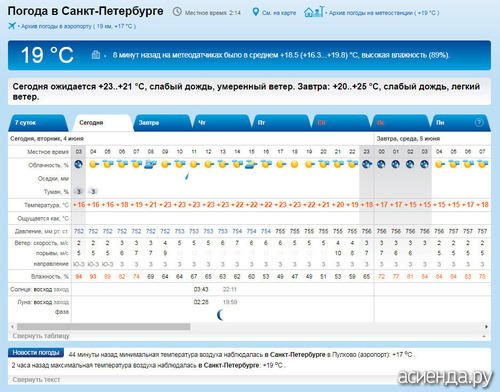500x392 pixels.
Task: Click the night icon for hour 00 tomorrow
Action: click(x=381, y=164)
